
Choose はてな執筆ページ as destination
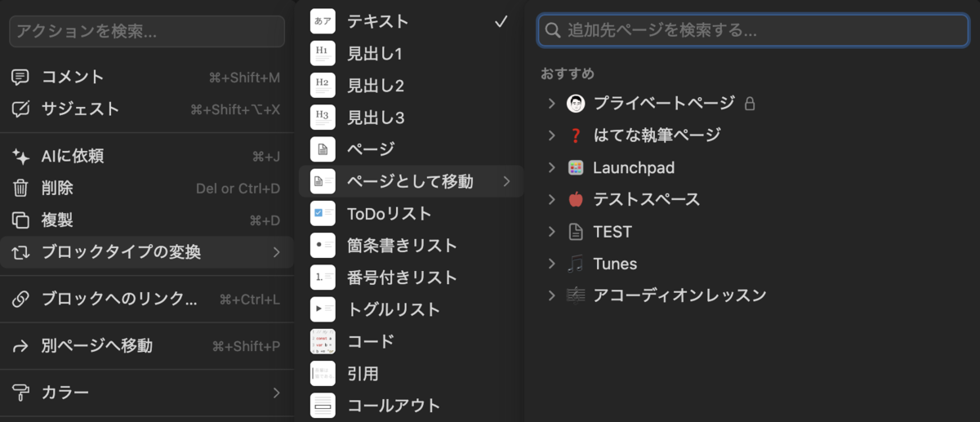(x=656, y=135)
